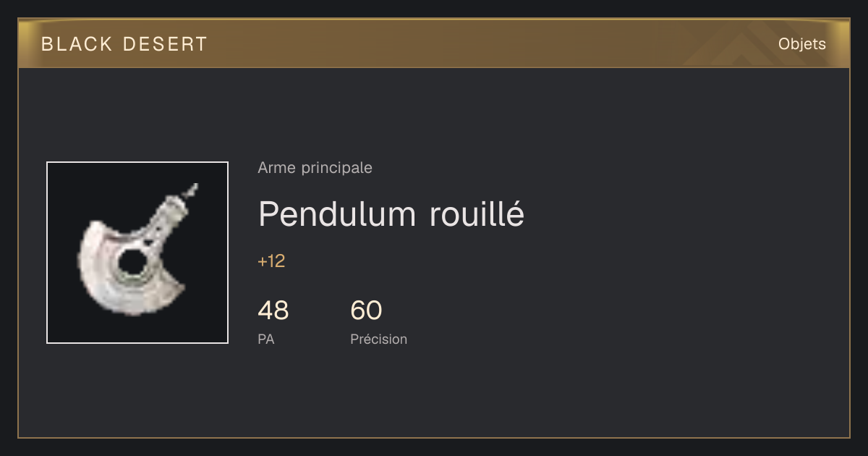Click the golden header banner bar
This screenshot has width=868, height=456.
tap(434, 43)
